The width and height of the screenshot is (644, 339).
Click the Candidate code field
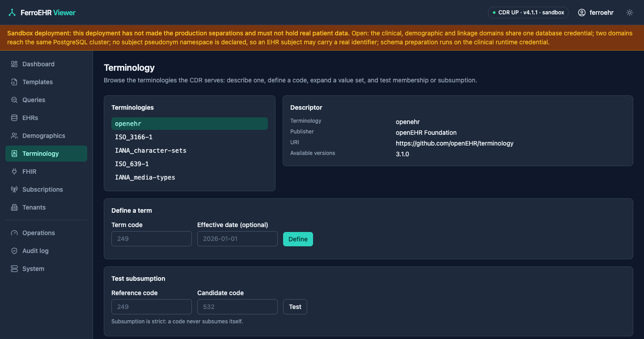(x=237, y=307)
